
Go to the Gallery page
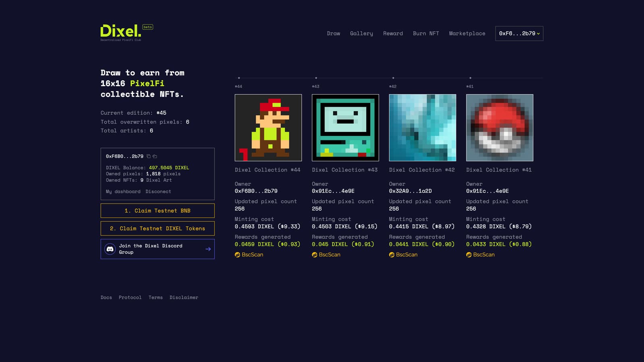pos(361,33)
